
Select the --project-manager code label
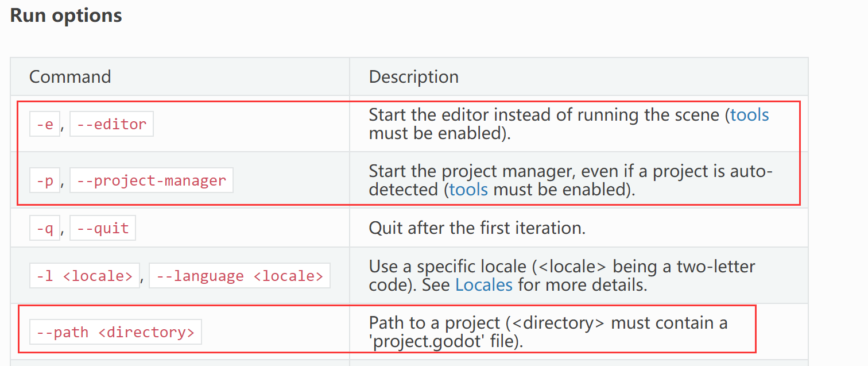pos(152,180)
